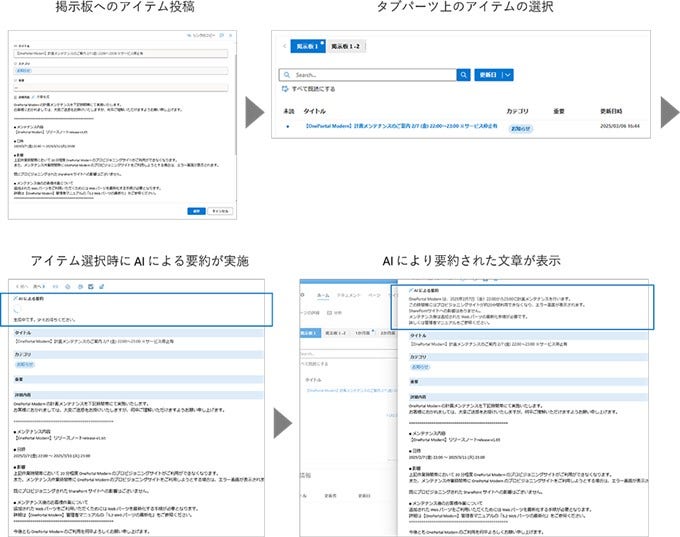This screenshot has height=537, width=680.
Task: Close the posting form with the X icon
Action: tap(230, 35)
